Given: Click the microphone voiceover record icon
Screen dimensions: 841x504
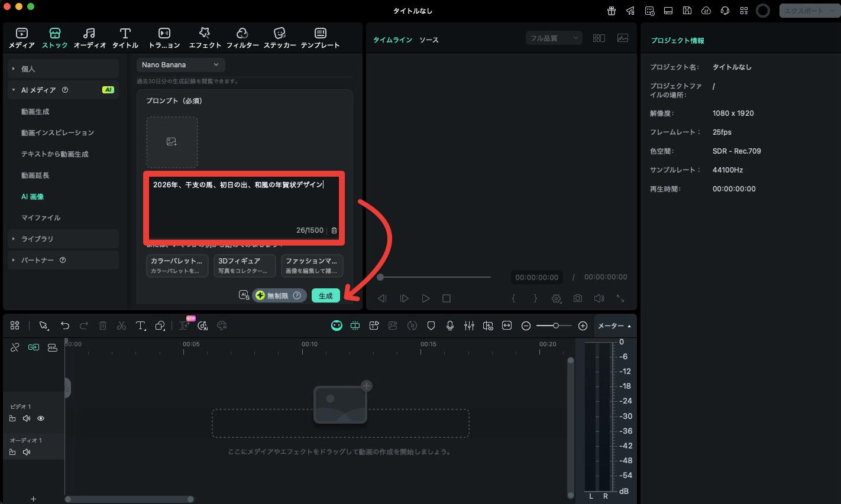Looking at the screenshot, I should 450,326.
